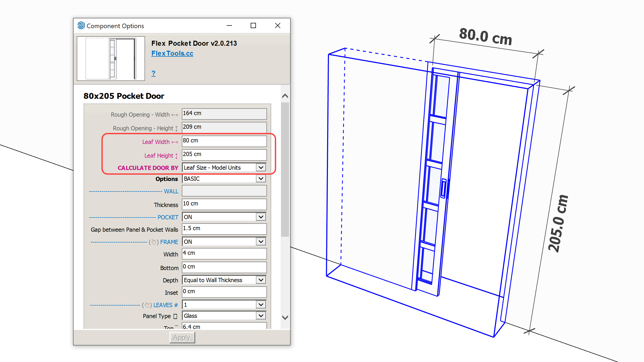Click the Leaf Height input field
Viewport: 644px width, 362px height.
pyautogui.click(x=224, y=155)
